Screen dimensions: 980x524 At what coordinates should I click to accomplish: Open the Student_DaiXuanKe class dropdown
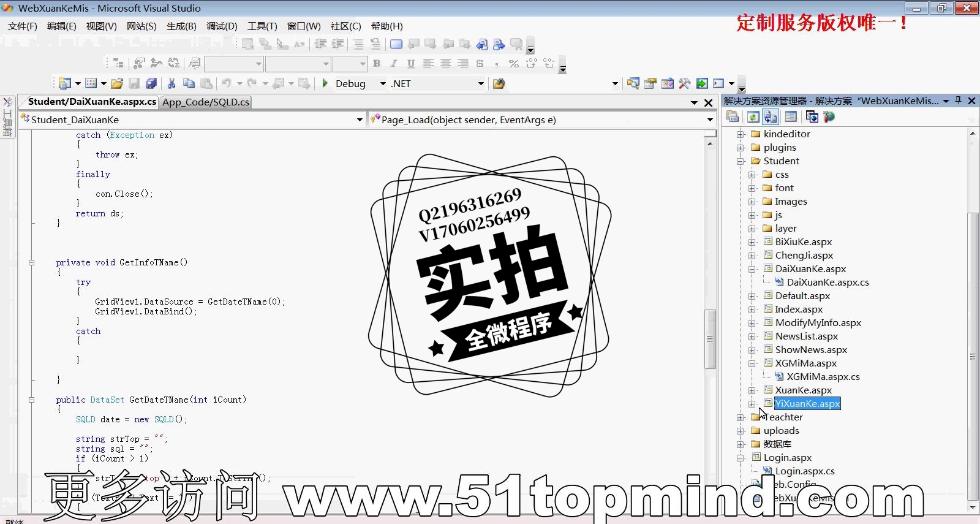360,120
